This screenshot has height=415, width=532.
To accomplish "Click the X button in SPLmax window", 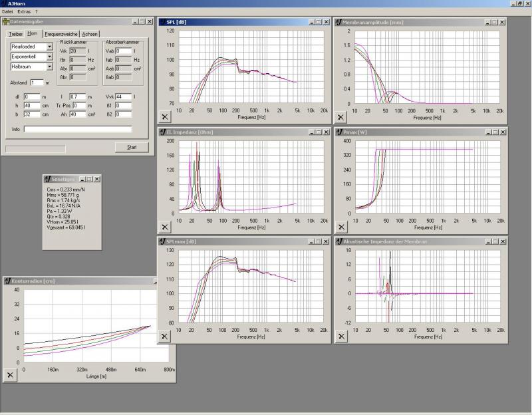I will pos(166,336).
